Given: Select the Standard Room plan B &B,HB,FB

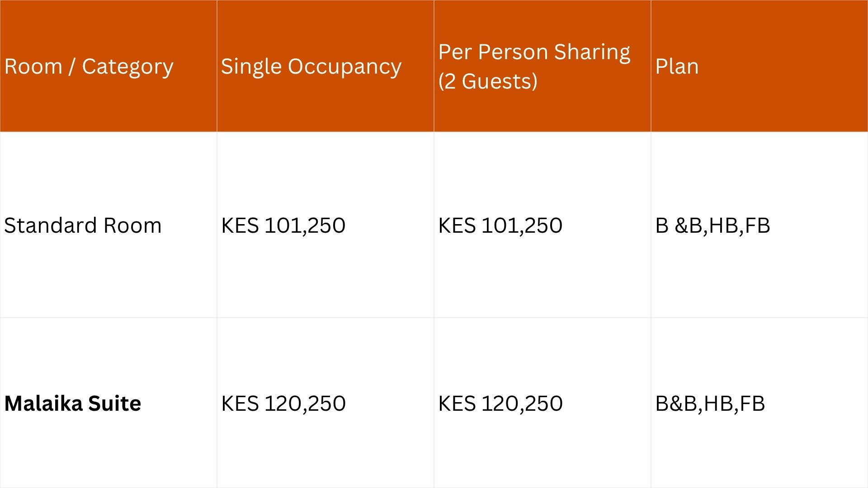Looking at the screenshot, I should [x=712, y=225].
